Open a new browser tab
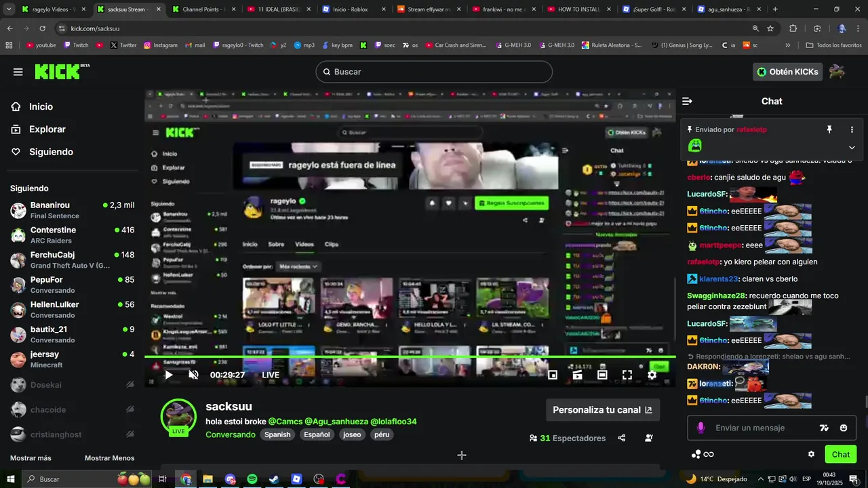Viewport: 868px width, 488px height. point(775,9)
